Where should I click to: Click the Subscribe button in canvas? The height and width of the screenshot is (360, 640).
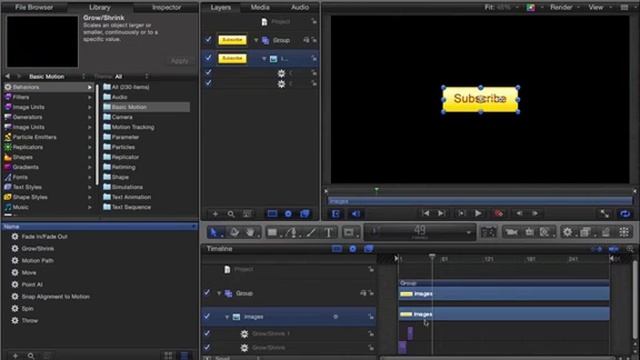point(480,99)
